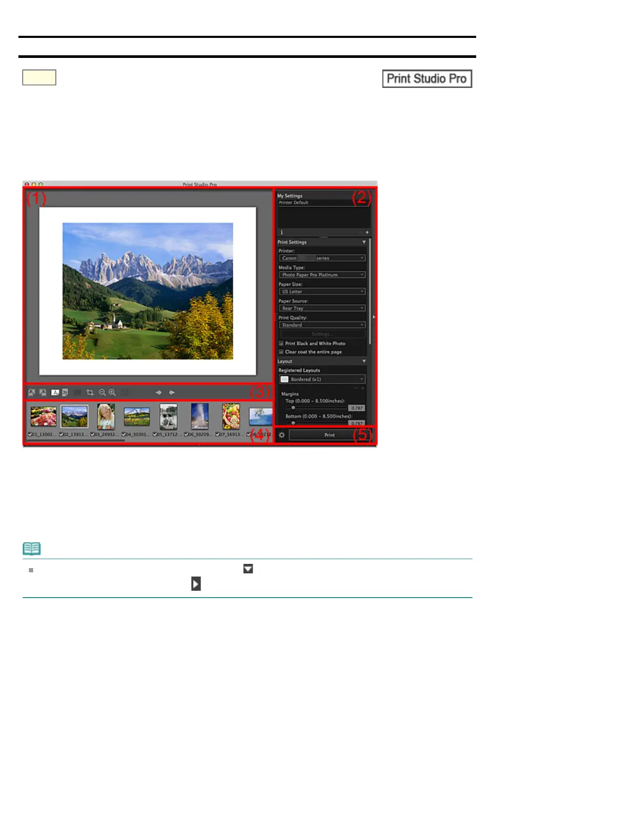
Task: Collapse the Layout section triangle
Action: (x=364, y=361)
